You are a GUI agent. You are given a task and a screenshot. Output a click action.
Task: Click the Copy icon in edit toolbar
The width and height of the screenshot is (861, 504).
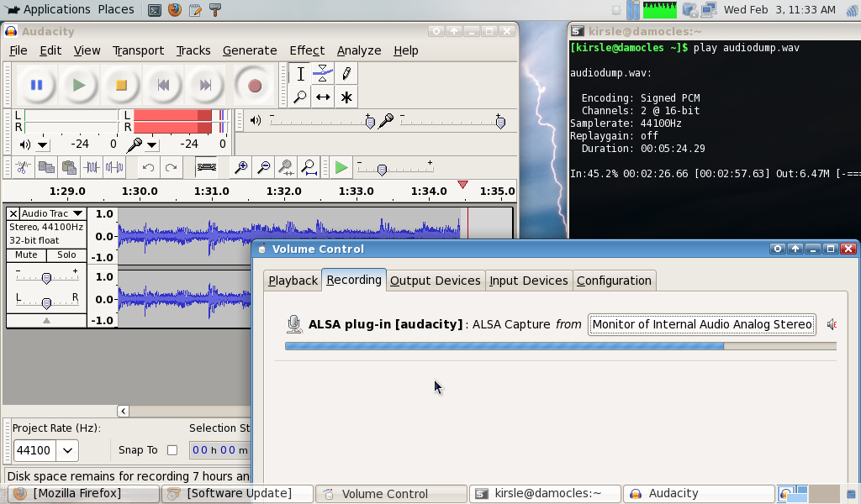46,167
